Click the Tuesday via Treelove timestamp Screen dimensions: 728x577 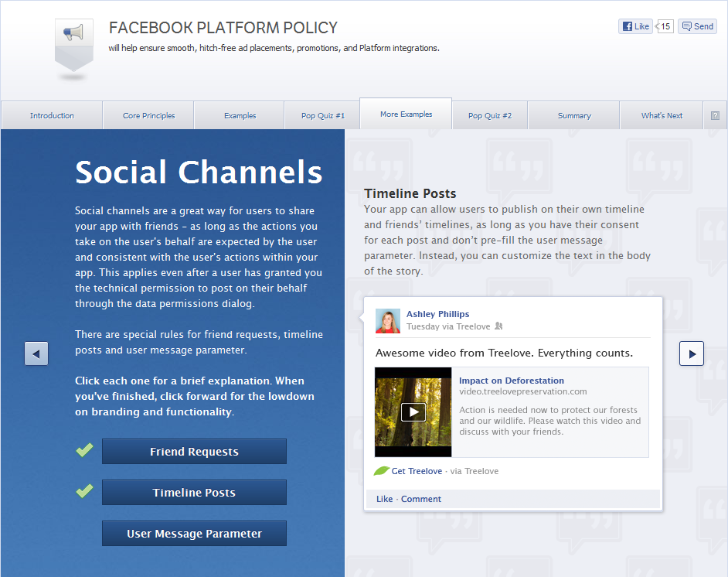click(x=448, y=326)
